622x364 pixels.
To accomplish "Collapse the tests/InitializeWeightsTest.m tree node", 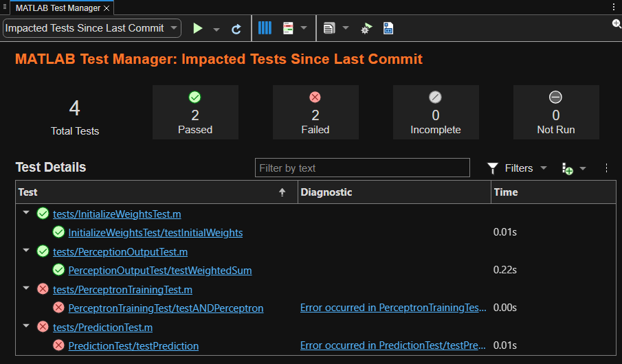I will point(26,213).
